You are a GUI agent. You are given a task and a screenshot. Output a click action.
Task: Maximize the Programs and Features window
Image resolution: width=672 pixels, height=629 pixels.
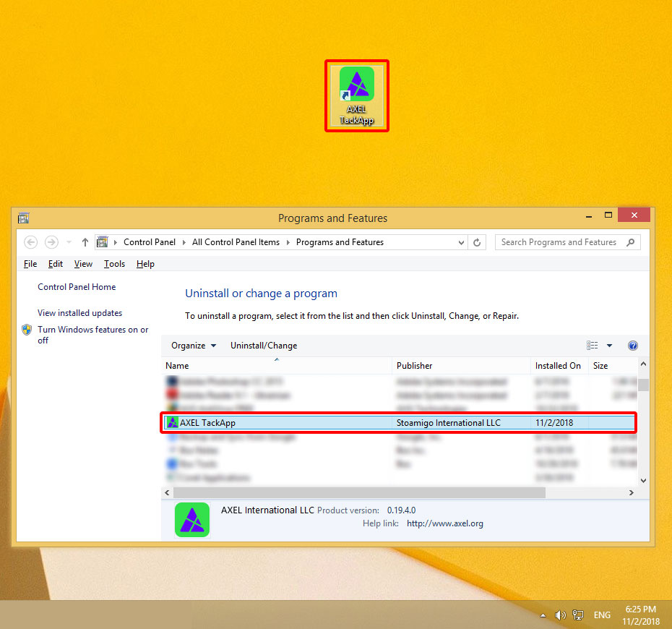coord(608,215)
